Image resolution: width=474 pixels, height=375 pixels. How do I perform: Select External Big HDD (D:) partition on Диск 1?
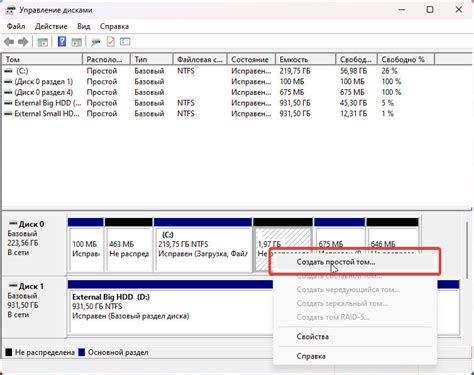coord(170,308)
